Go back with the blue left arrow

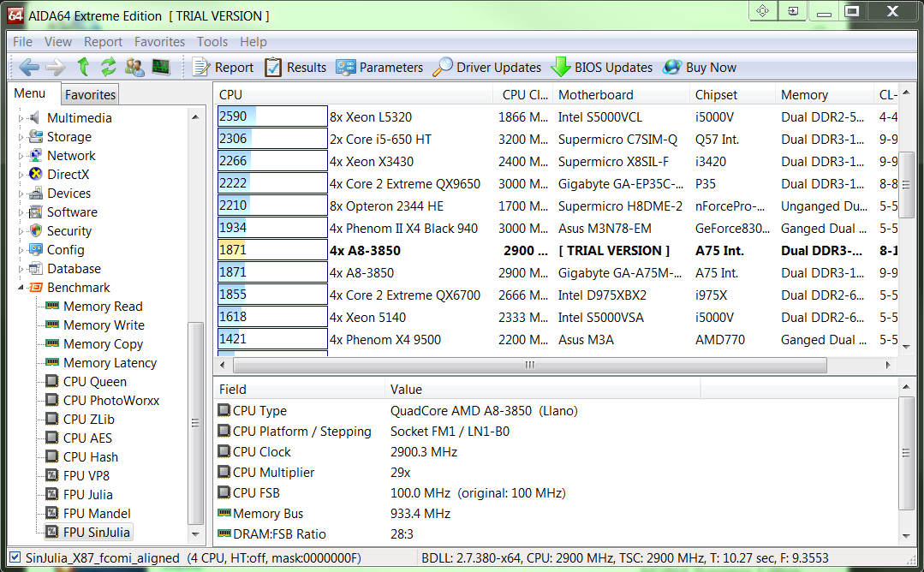[29, 67]
